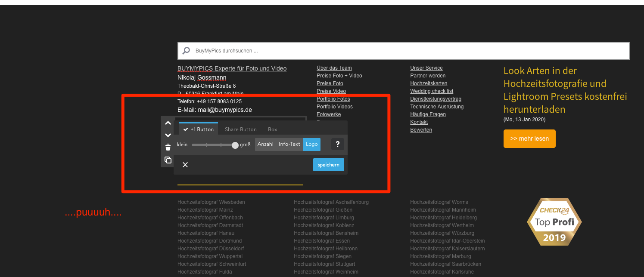This screenshot has height=277, width=644.
Task: Toggle the Info-Text option
Action: pos(289,144)
